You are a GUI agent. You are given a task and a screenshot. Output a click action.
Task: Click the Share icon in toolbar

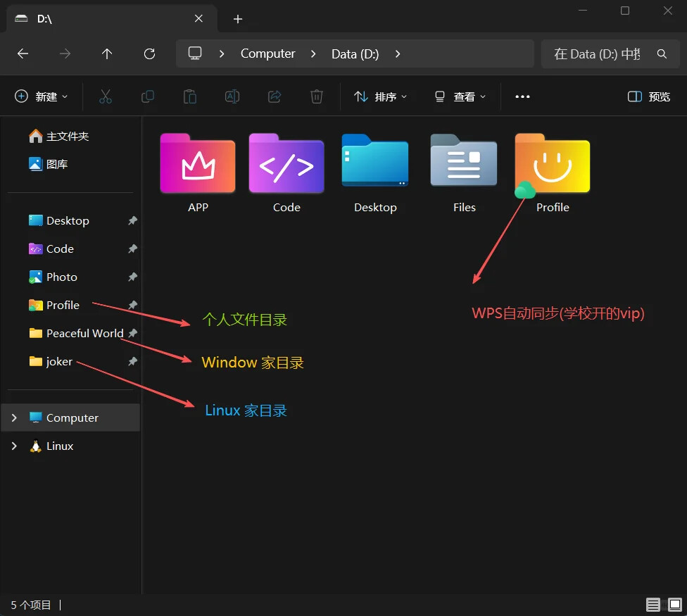pos(275,96)
